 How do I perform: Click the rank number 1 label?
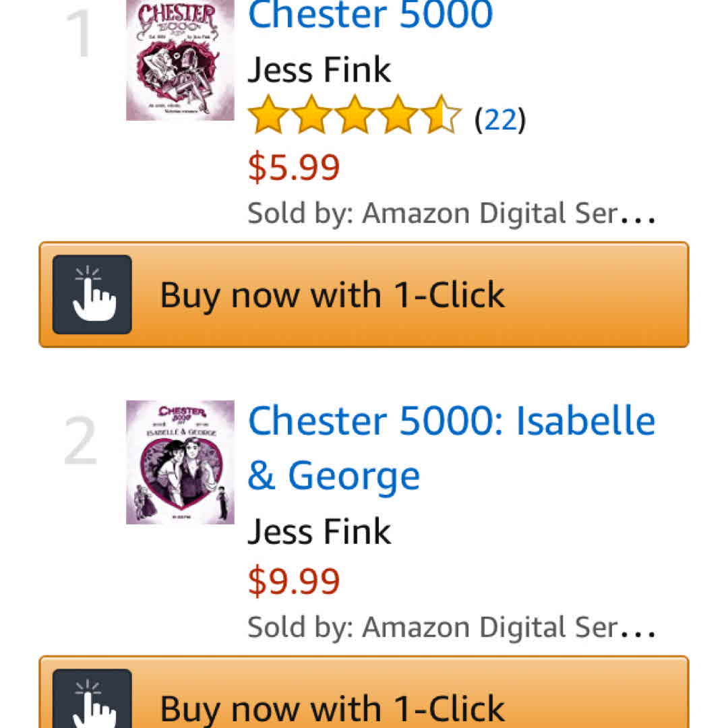tap(80, 34)
